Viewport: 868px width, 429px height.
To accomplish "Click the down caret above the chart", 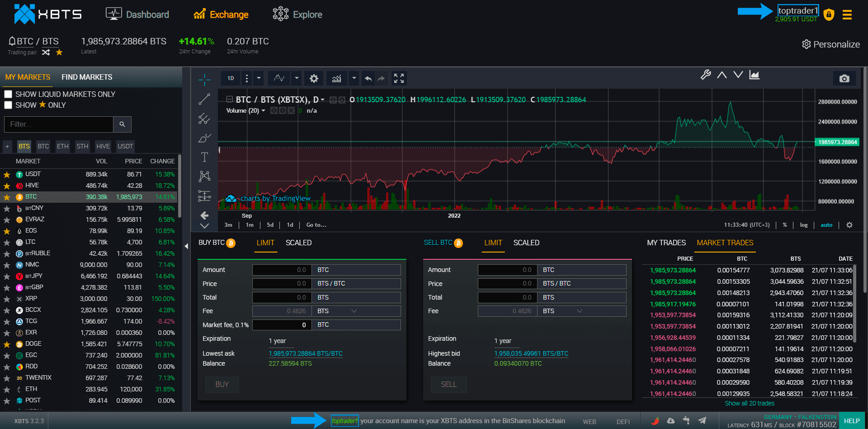I will click(x=738, y=75).
